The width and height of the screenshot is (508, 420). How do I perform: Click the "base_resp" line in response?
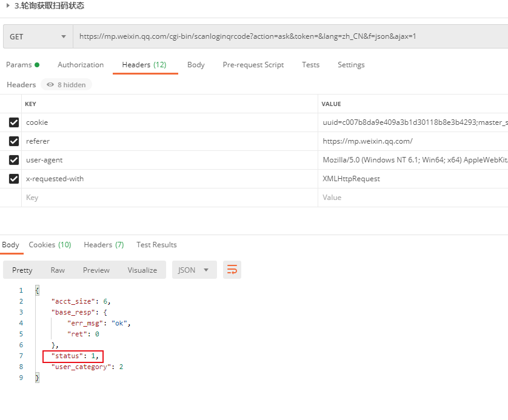click(x=79, y=313)
